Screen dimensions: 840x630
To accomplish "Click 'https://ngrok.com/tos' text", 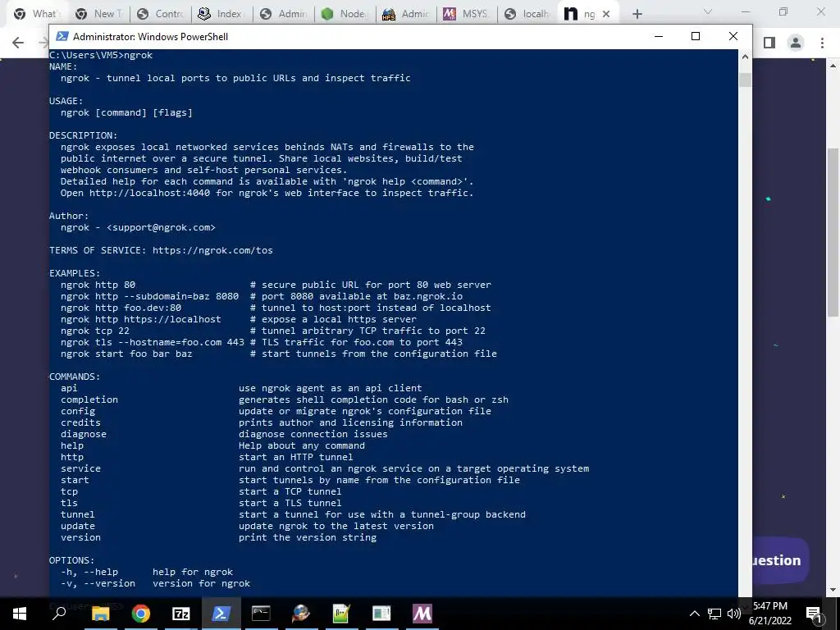I will pyautogui.click(x=212, y=250).
